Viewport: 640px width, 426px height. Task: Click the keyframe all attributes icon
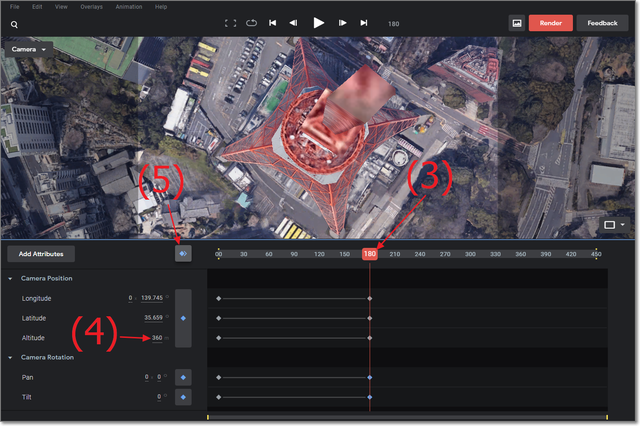[x=183, y=254]
